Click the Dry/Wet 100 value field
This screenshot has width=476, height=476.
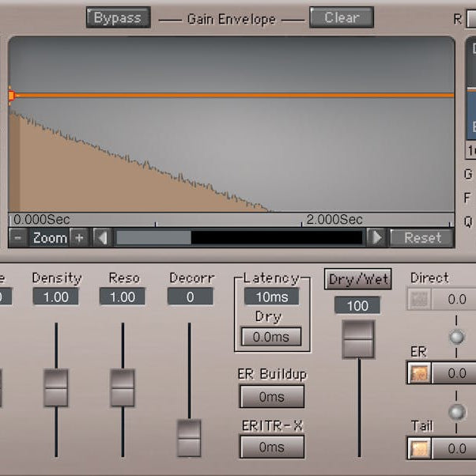tap(357, 305)
